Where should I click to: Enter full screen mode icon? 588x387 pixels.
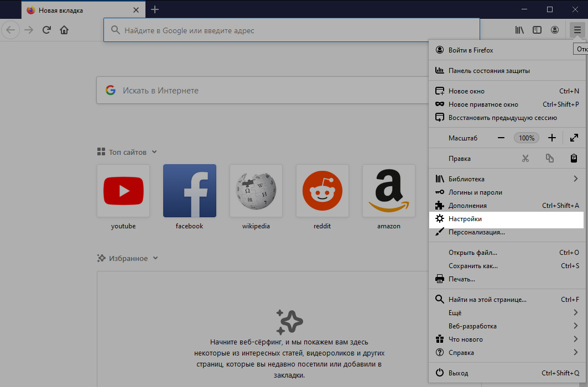tap(574, 138)
